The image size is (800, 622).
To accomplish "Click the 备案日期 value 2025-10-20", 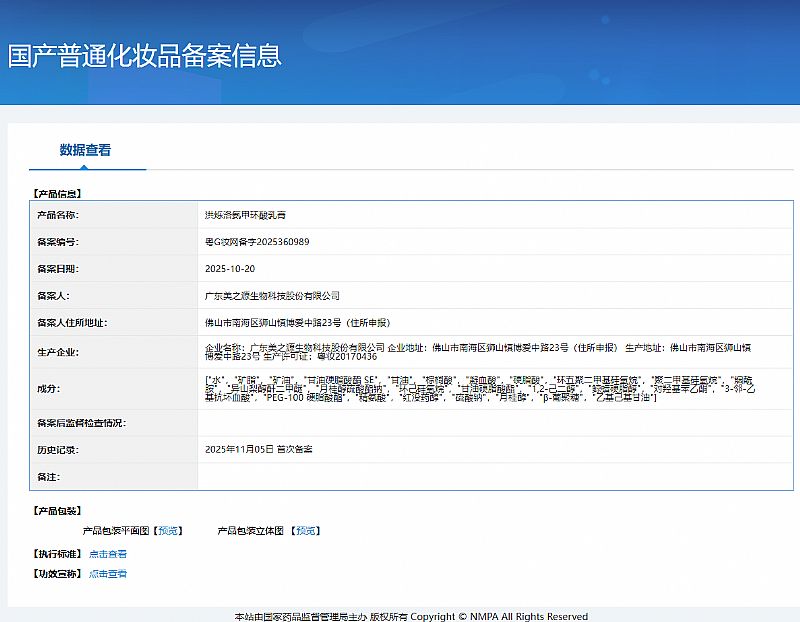I will coord(230,269).
